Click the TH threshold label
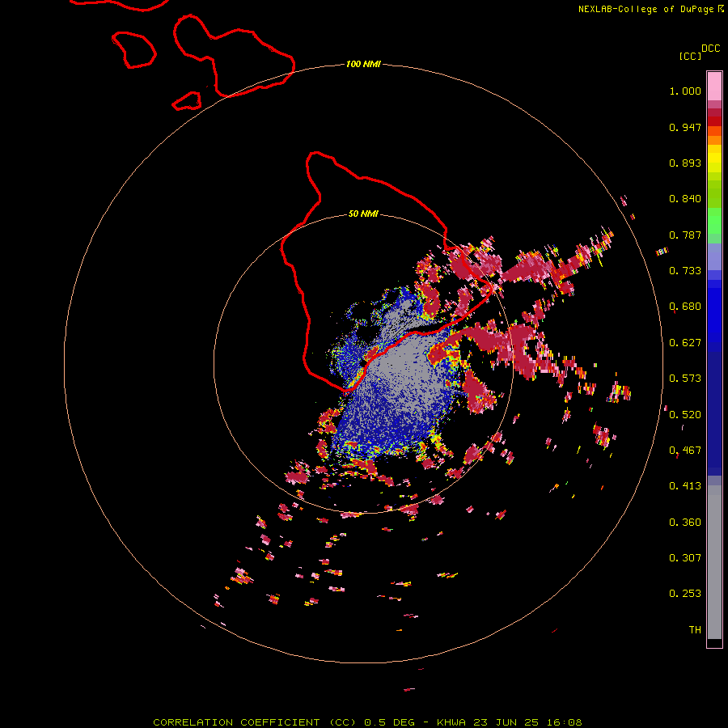728x728 pixels. [x=695, y=630]
